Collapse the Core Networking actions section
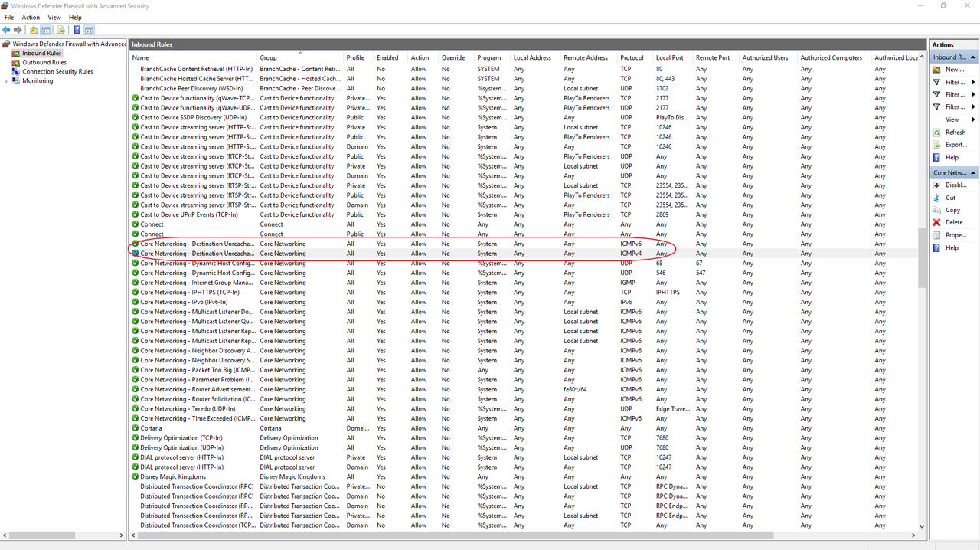 point(973,173)
